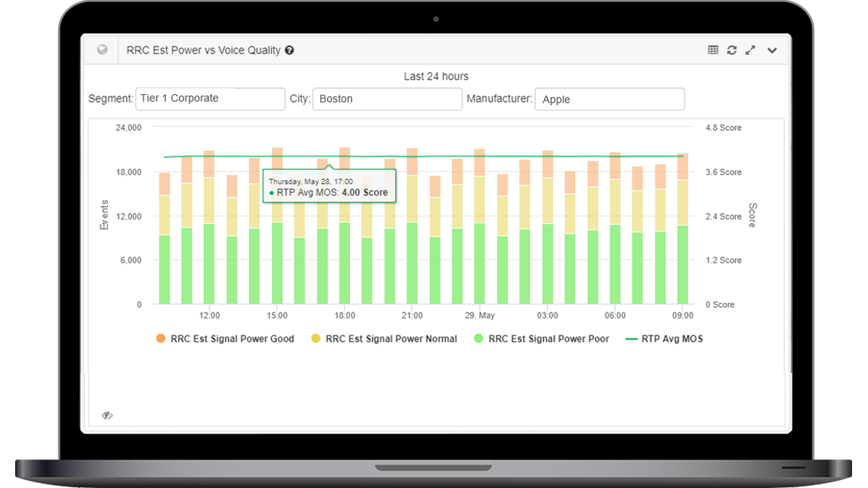Click the green RTP Avg MOS legend line marker
Screen dimensions: 868x488
[x=630, y=338]
